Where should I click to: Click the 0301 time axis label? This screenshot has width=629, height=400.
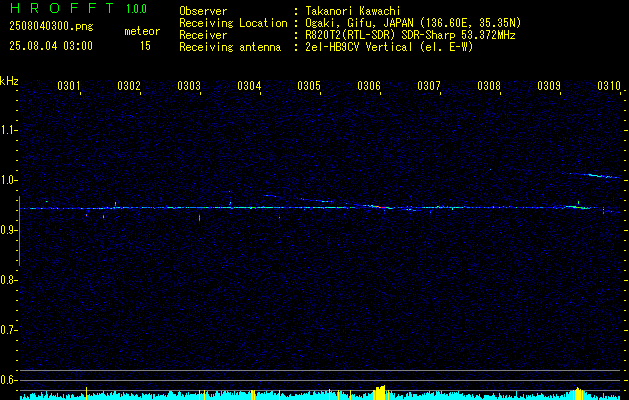coord(69,86)
